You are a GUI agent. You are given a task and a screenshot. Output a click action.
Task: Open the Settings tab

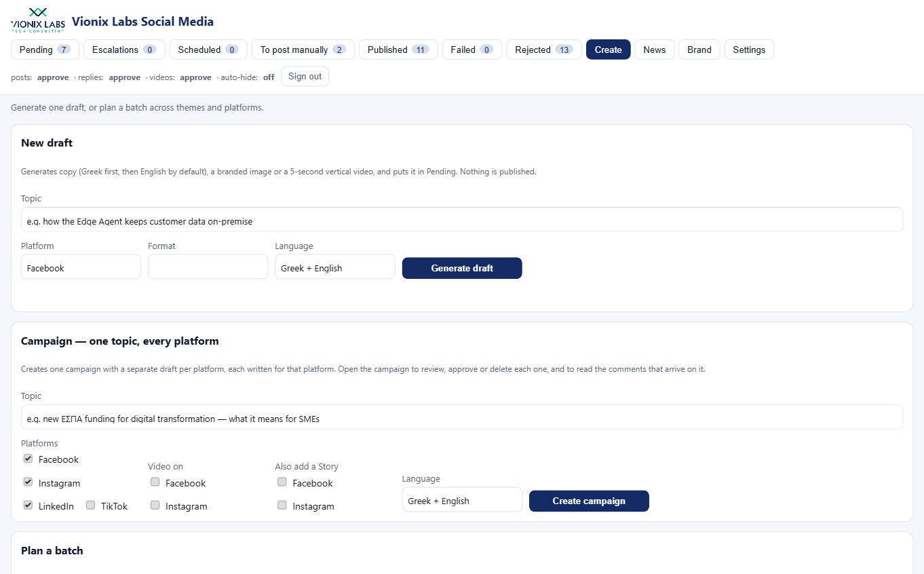tap(749, 50)
